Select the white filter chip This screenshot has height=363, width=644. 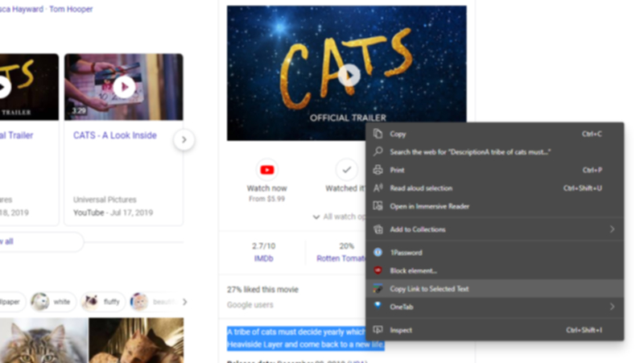[x=53, y=302]
